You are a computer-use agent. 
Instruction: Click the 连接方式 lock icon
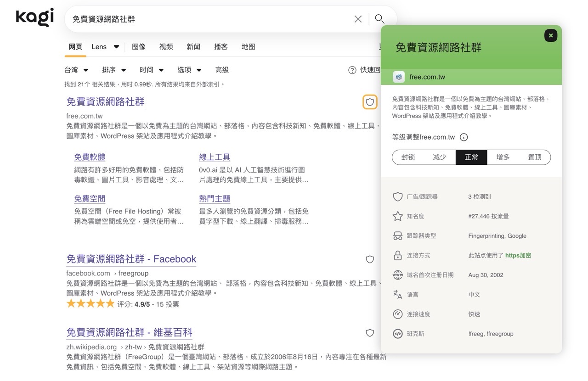coord(398,255)
